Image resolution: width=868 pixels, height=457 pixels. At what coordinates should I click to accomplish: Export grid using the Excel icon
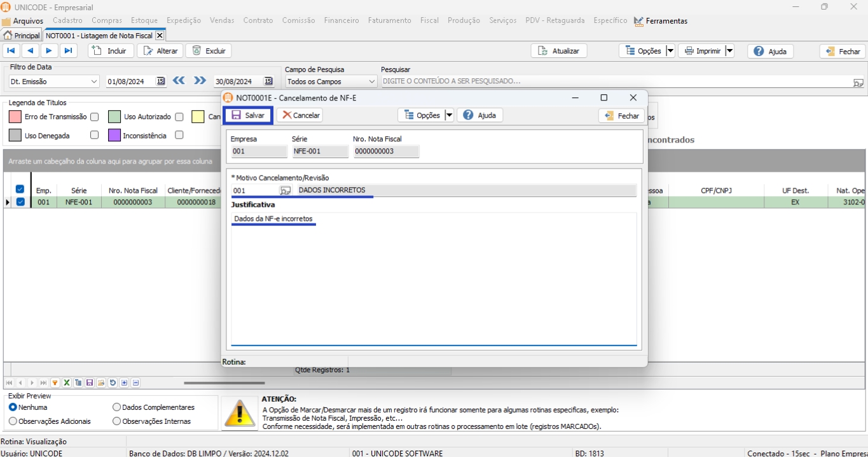66,383
